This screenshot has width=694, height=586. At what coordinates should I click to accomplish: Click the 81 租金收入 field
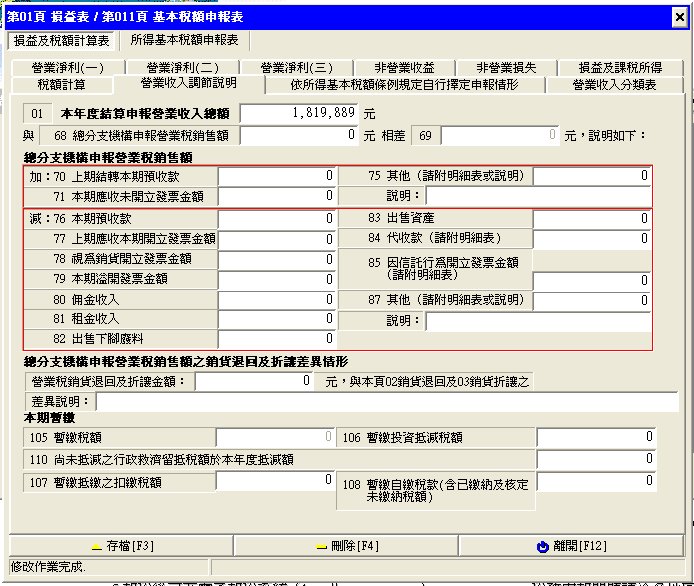coord(277,319)
